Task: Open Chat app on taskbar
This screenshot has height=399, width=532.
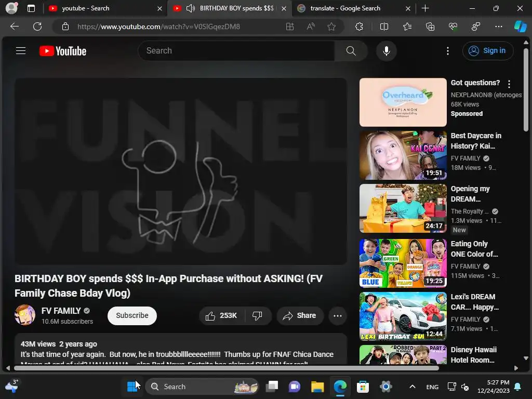Action: click(x=295, y=387)
